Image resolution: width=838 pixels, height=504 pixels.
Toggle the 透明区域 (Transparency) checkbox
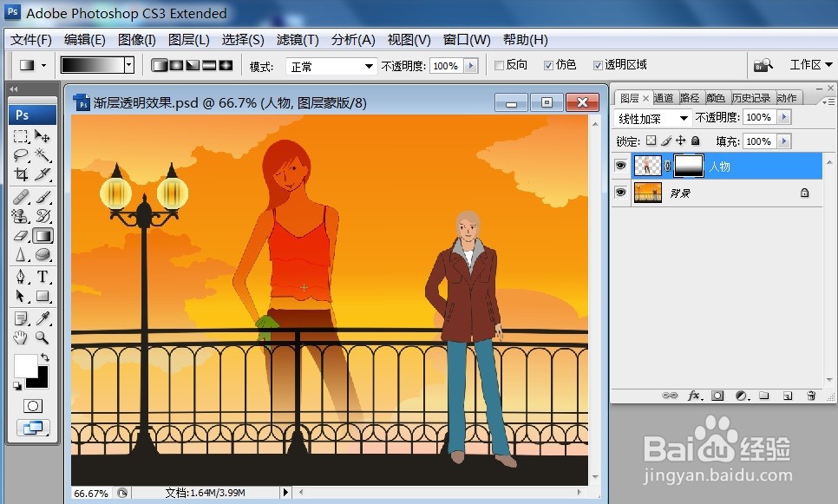[x=598, y=65]
